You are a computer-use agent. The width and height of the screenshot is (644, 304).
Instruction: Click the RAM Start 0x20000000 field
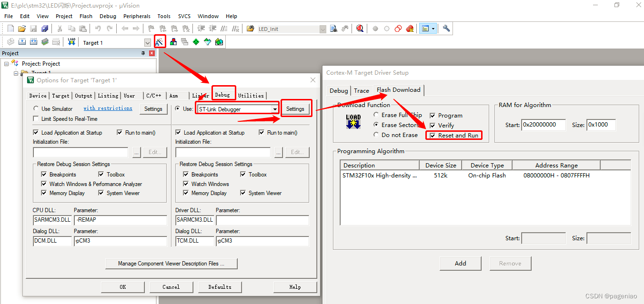[543, 125]
